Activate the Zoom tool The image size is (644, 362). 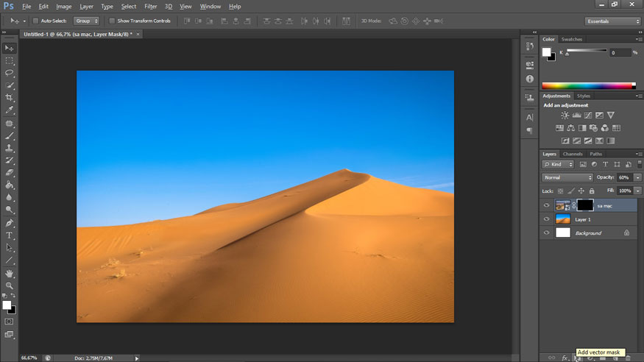10,285
